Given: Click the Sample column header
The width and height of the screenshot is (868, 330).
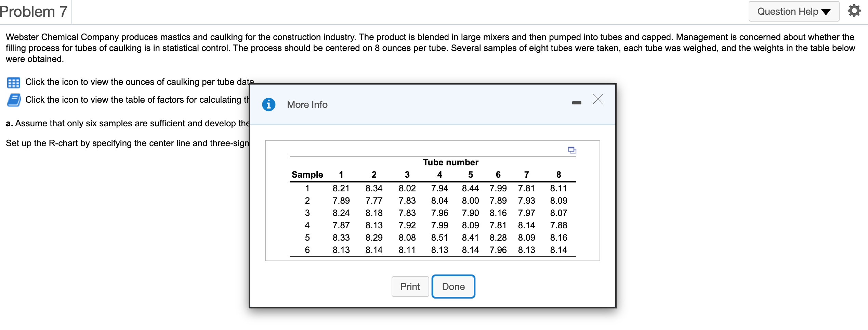Looking at the screenshot, I should 307,175.
